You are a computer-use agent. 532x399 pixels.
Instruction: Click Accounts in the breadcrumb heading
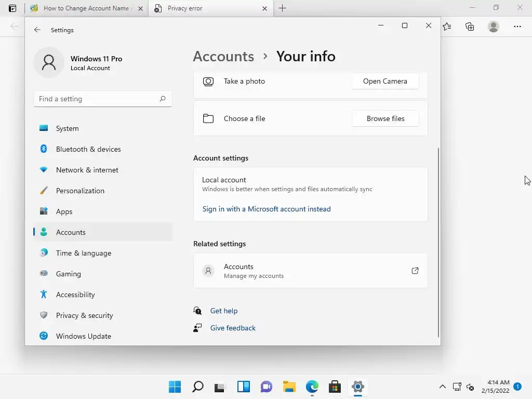[223, 56]
